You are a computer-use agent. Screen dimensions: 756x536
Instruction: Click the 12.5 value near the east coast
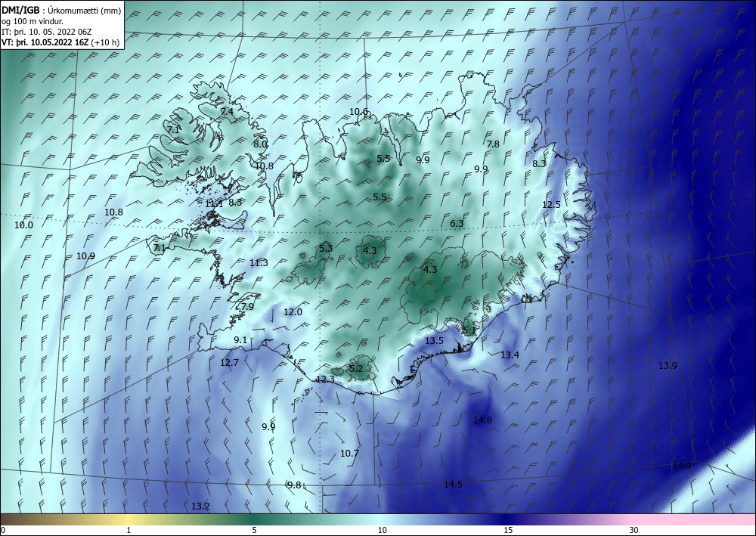[551, 204]
